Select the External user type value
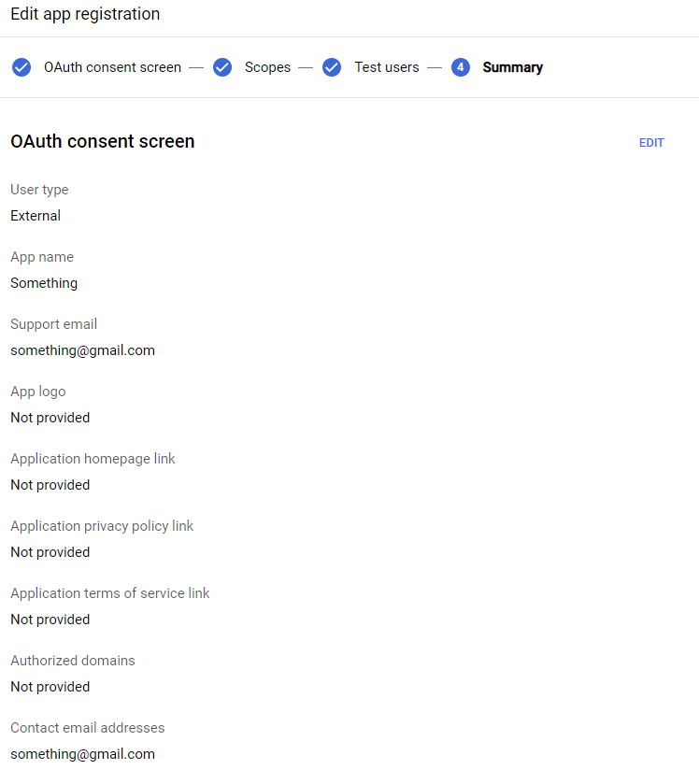The height and width of the screenshot is (784, 699). (36, 216)
